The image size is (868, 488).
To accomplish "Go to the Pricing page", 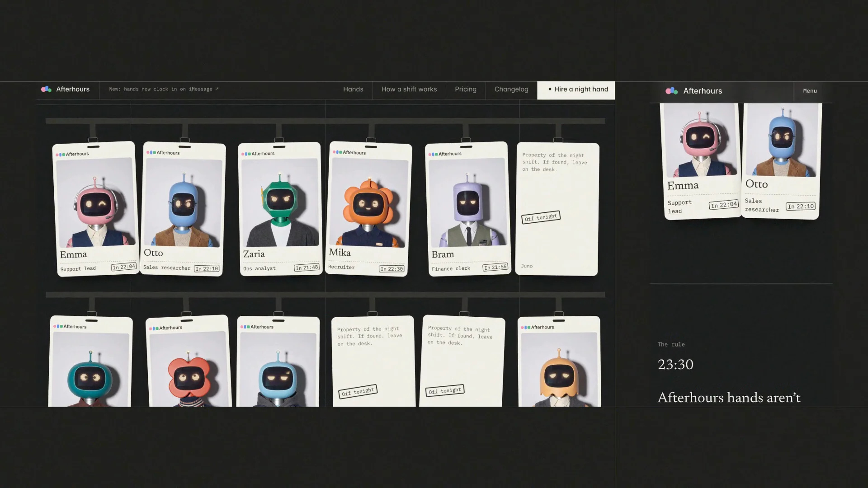I will click(466, 89).
